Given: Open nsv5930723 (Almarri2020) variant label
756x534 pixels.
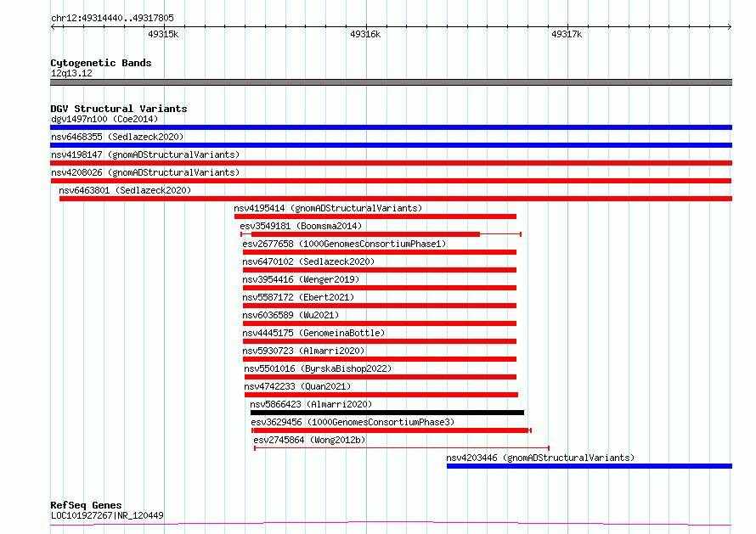Looking at the screenshot, I should pyautogui.click(x=303, y=351).
